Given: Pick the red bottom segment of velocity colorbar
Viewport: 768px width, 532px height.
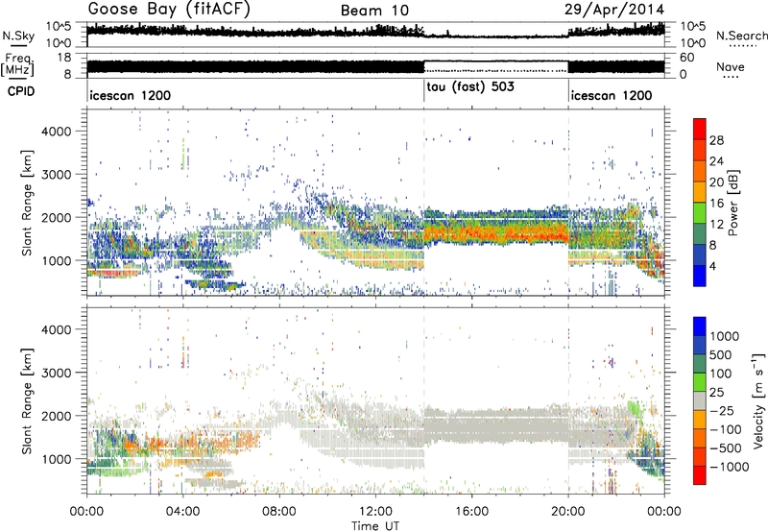Looking at the screenshot, I should pos(700,475).
